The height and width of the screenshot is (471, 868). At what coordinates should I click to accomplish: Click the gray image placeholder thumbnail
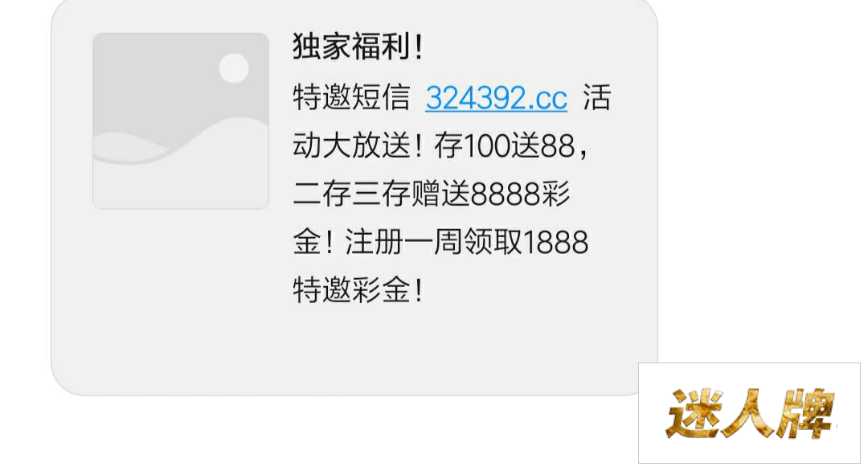pyautogui.click(x=181, y=121)
